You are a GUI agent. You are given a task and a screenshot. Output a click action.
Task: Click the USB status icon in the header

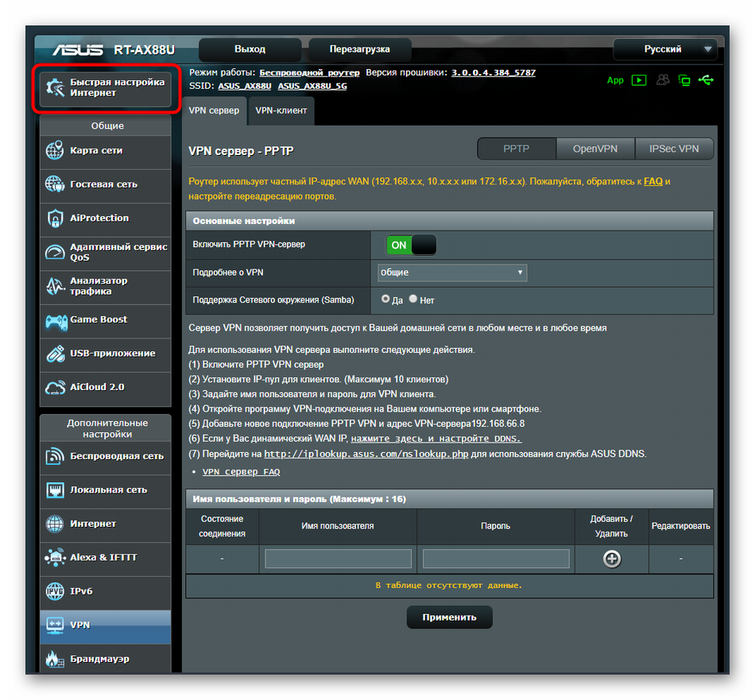(706, 80)
